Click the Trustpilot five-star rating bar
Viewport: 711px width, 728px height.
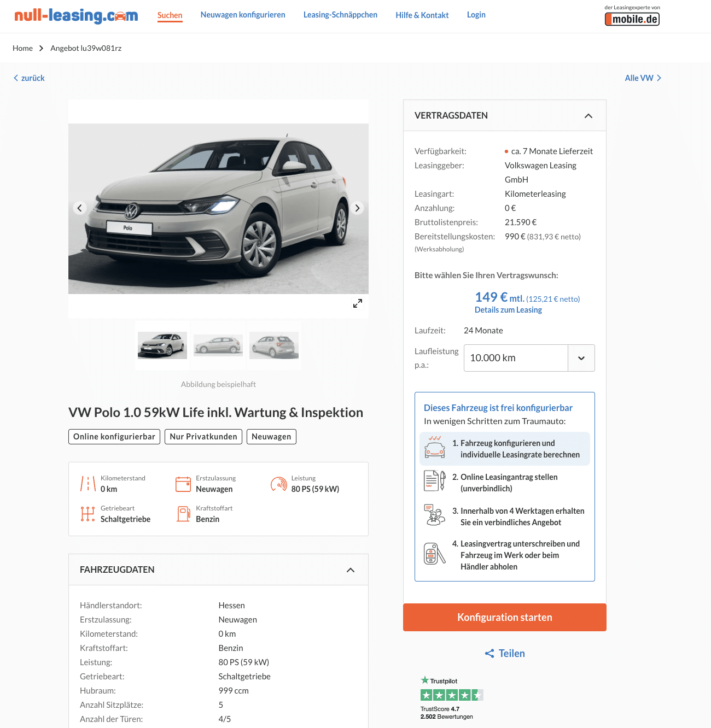[x=452, y=695]
